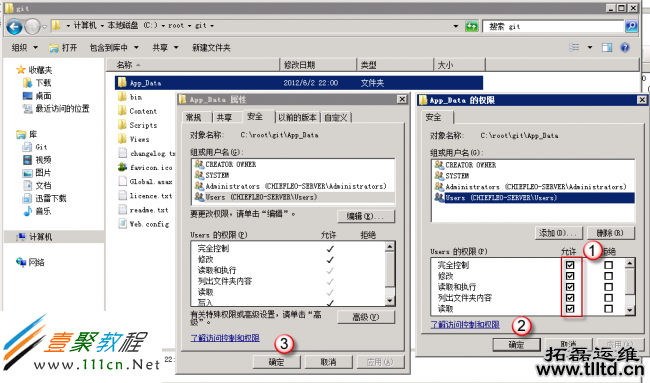Select the licence.txt file
Screen dimensions: 650x383
145,196
